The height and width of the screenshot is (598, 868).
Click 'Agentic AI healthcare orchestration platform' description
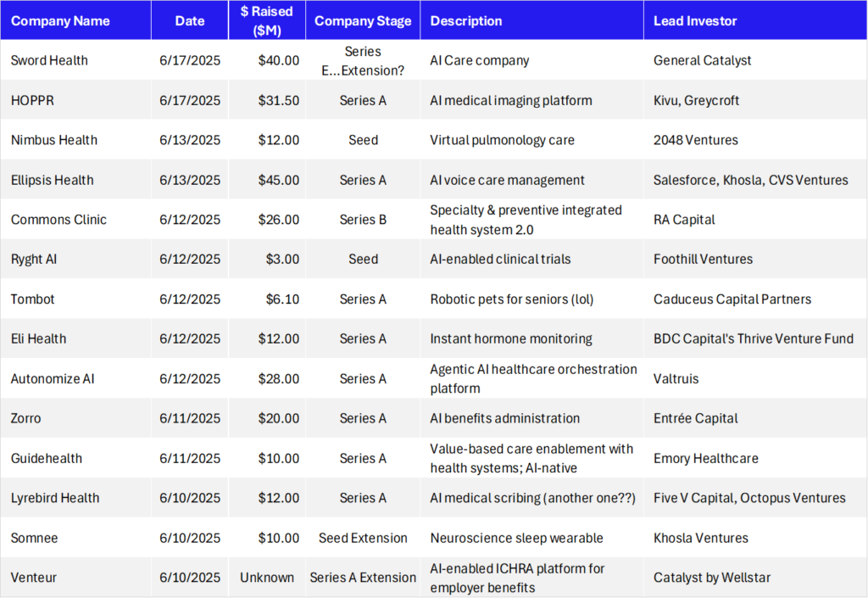(534, 378)
